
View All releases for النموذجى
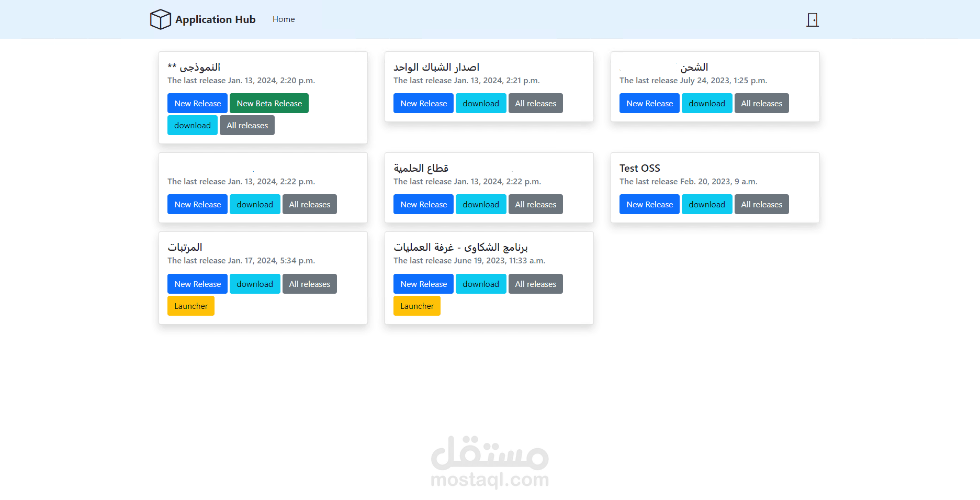[x=247, y=125]
